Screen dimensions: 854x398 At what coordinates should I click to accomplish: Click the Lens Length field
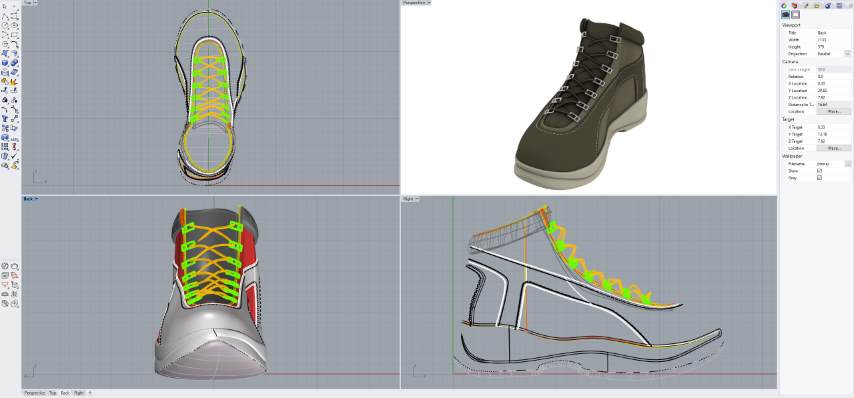tap(833, 69)
